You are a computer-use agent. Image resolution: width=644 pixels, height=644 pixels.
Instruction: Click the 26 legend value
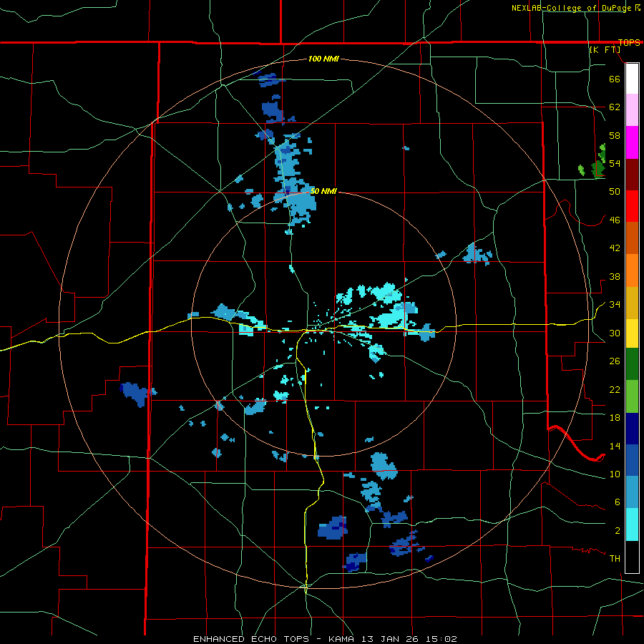click(x=615, y=361)
